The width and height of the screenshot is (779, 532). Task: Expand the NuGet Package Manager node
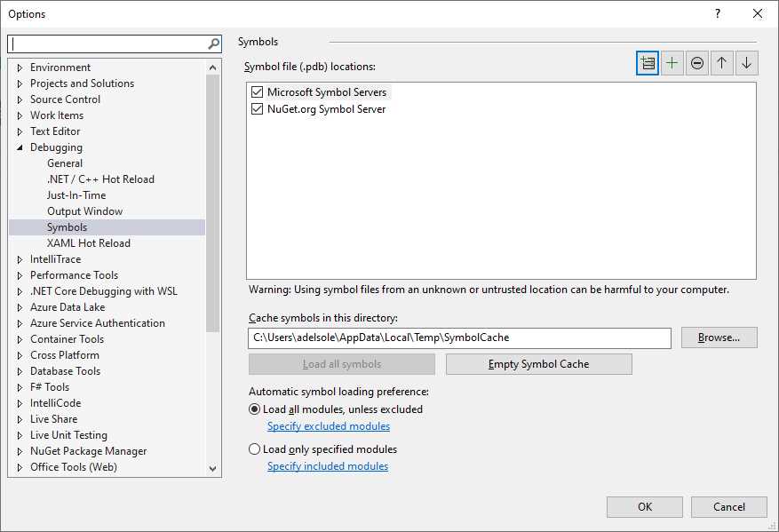coord(20,450)
